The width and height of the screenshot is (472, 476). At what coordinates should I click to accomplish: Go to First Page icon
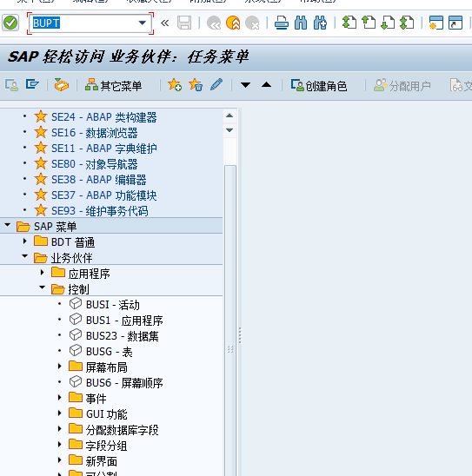[349, 23]
